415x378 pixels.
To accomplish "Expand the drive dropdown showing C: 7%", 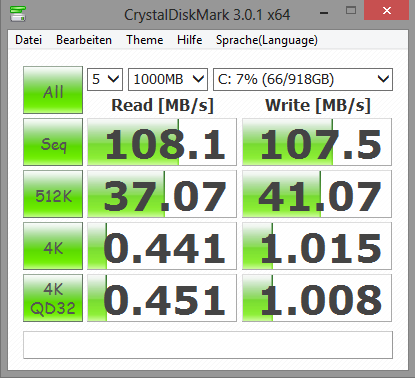I will [303, 79].
